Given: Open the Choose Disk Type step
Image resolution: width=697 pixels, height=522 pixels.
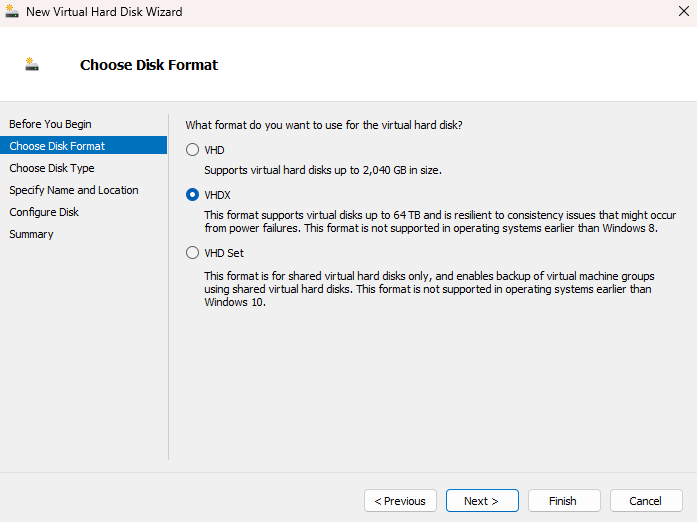Looking at the screenshot, I should 52,168.
